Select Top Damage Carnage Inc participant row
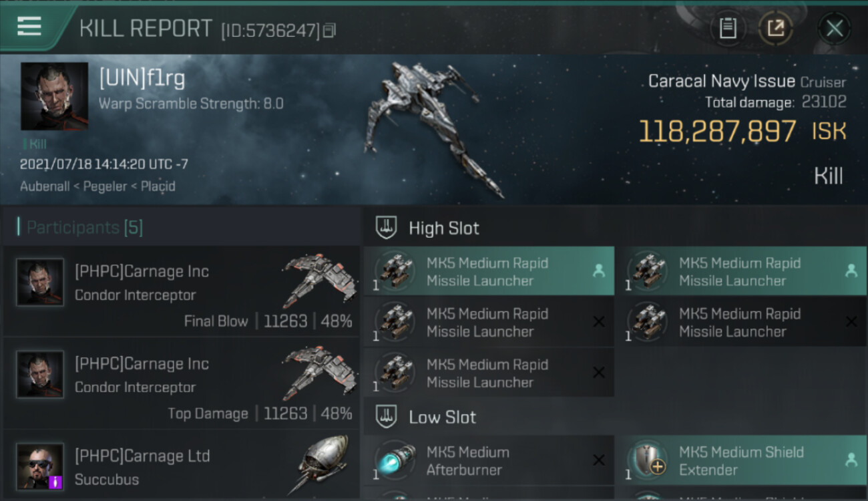Screen dimensions: 868x501 180,383
